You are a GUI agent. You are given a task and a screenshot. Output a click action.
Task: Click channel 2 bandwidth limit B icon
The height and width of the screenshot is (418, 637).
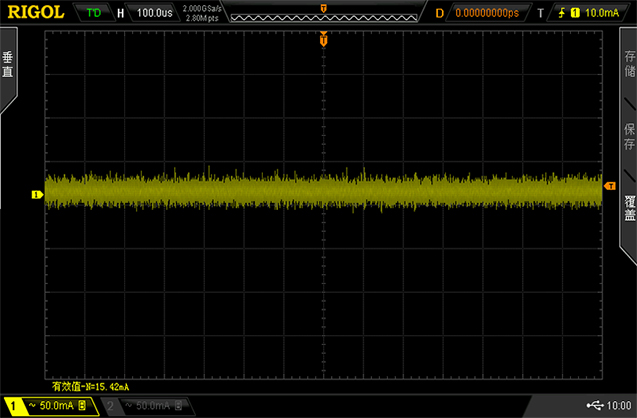pyautogui.click(x=178, y=405)
